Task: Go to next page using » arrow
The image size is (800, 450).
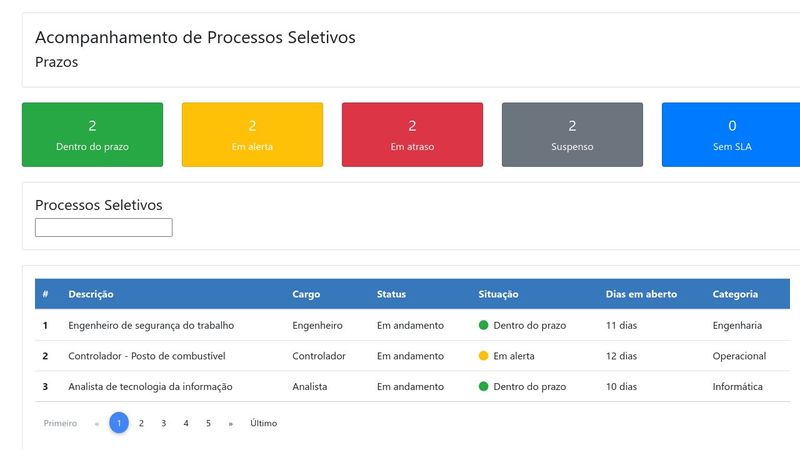Action: click(230, 423)
